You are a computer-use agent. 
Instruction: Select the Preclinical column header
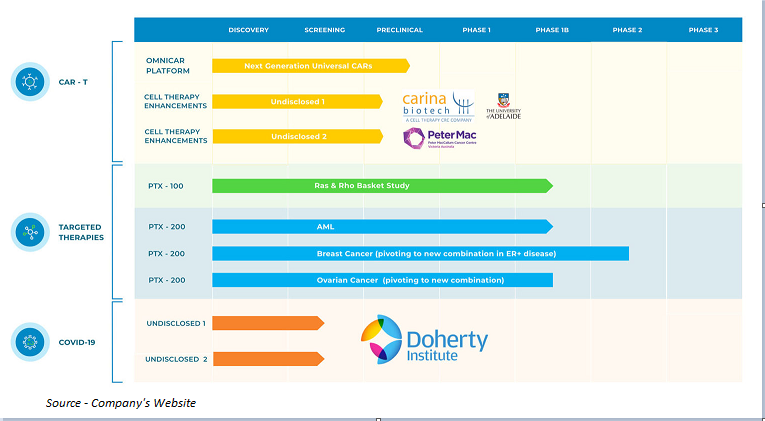[x=399, y=30]
